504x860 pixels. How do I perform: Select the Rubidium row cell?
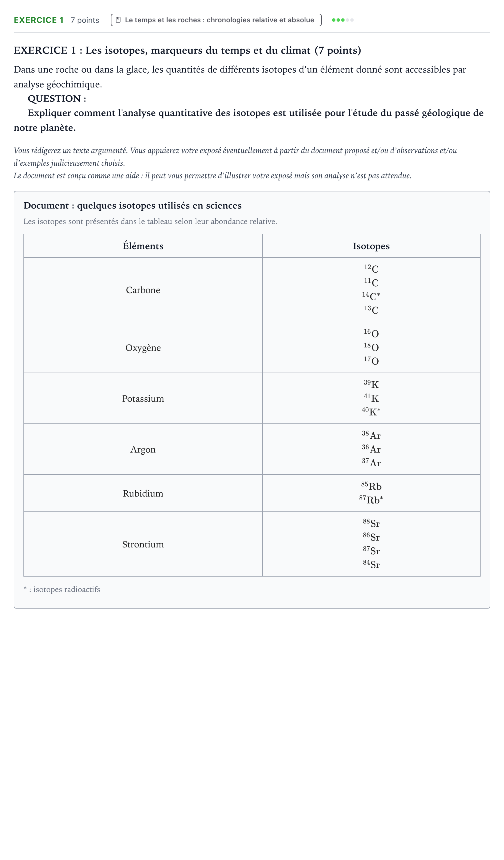click(x=143, y=493)
